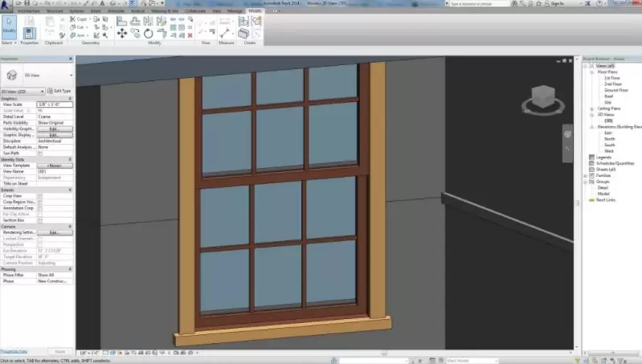The height and width of the screenshot is (364, 642).
Task: Click Edit button for Visibility/Graphics
Action: [x=55, y=129]
